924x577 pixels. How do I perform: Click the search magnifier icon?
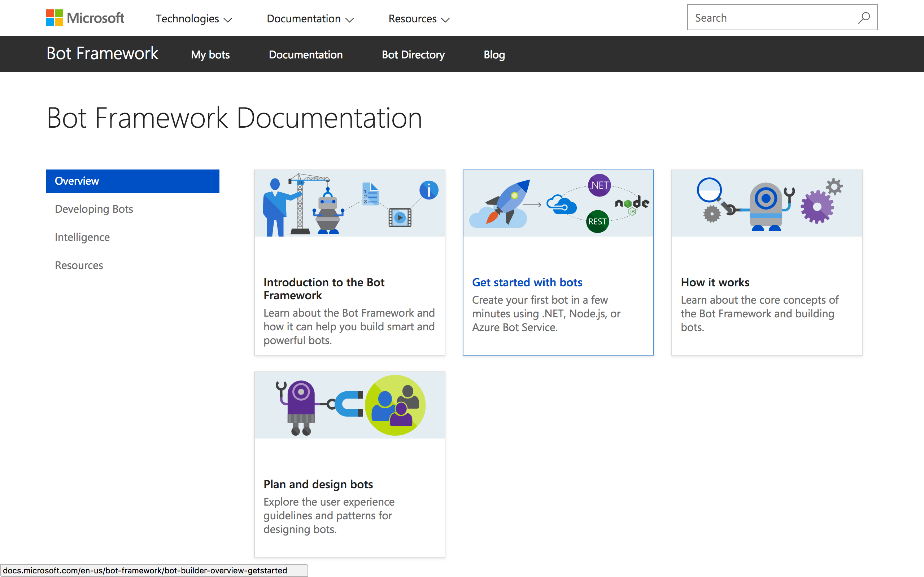click(864, 18)
